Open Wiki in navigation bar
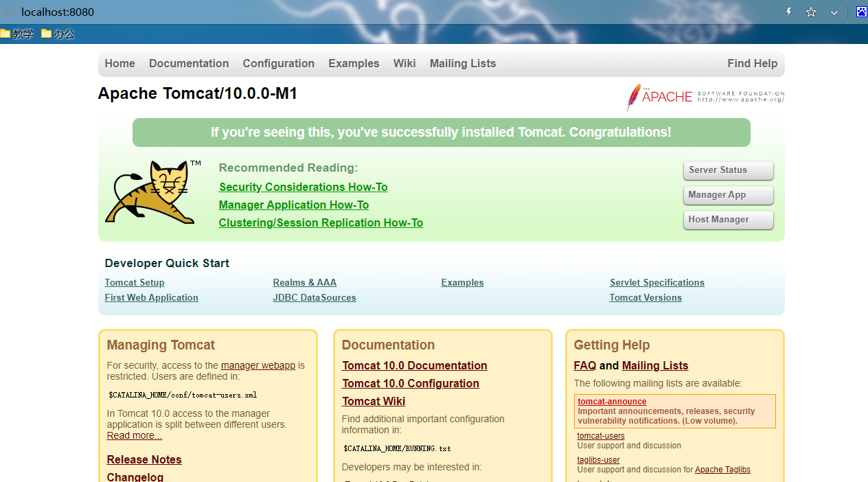This screenshot has width=868, height=482. click(404, 63)
